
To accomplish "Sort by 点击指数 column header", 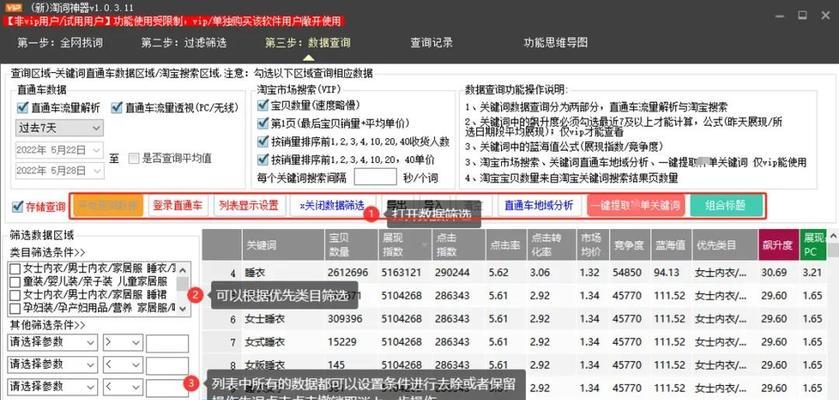I will tap(458, 245).
